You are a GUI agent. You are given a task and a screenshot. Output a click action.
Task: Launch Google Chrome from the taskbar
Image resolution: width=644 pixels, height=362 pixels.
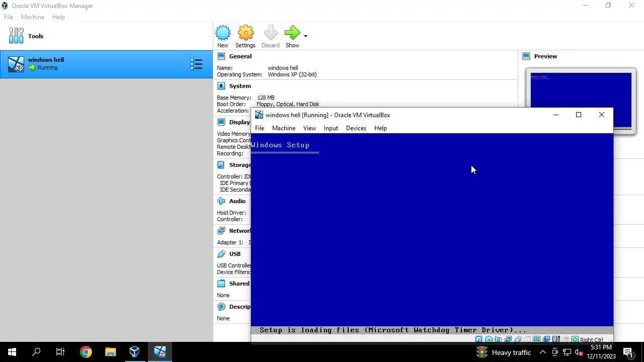[x=86, y=352]
